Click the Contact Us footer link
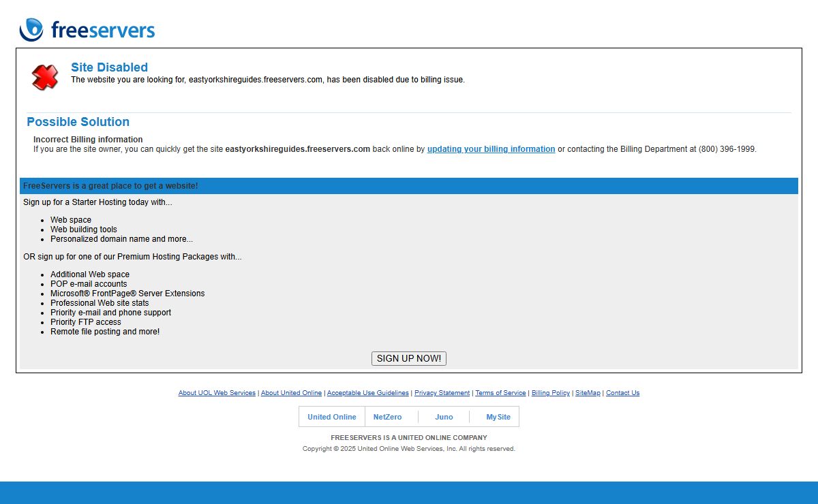Image resolution: width=818 pixels, height=504 pixels. point(622,393)
